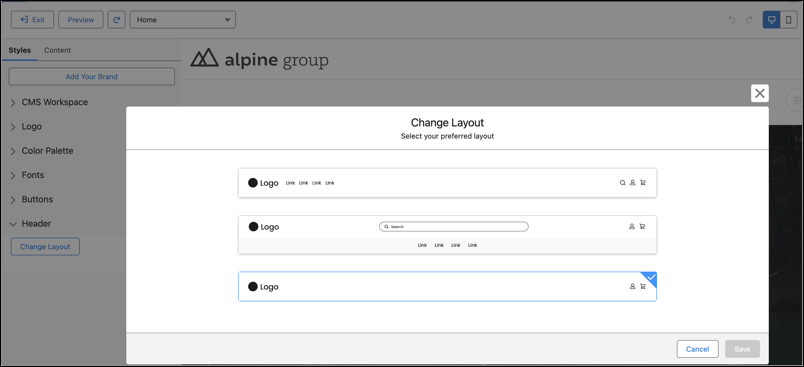
Task: Click the Exit button
Action: [32, 20]
